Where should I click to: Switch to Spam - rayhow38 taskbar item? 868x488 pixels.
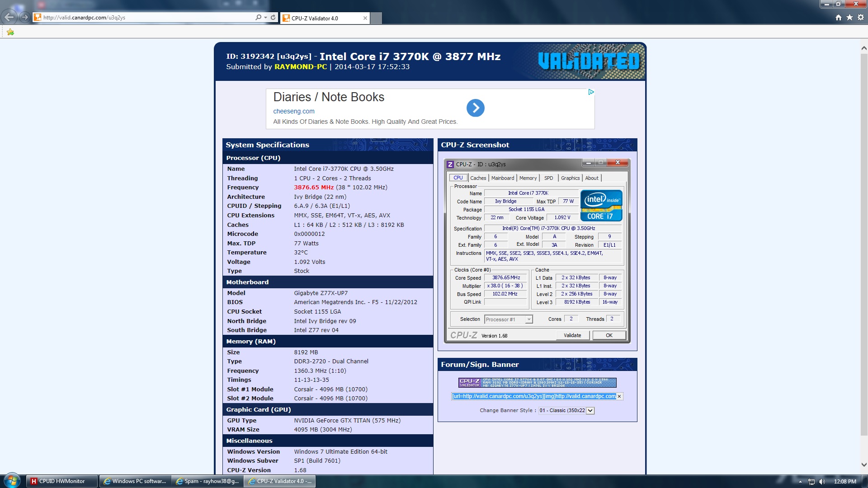208,481
